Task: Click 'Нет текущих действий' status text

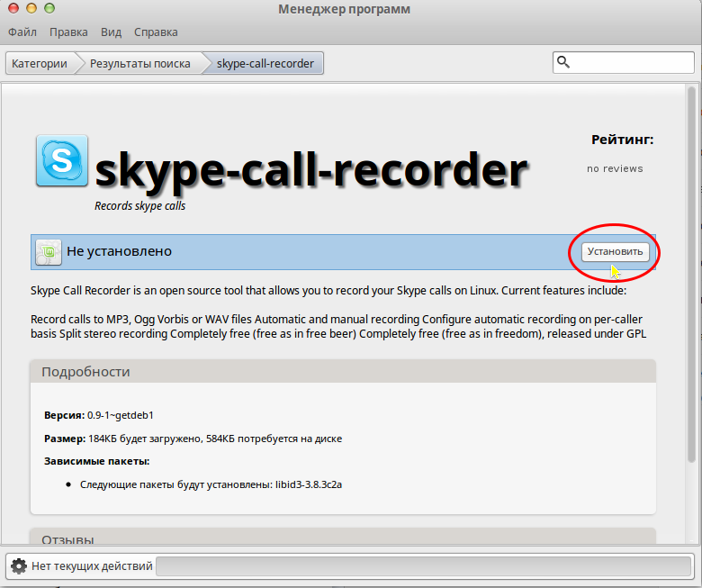Action: pos(92,566)
